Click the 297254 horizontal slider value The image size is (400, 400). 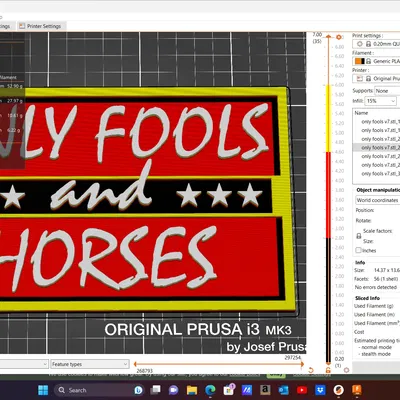(292, 358)
